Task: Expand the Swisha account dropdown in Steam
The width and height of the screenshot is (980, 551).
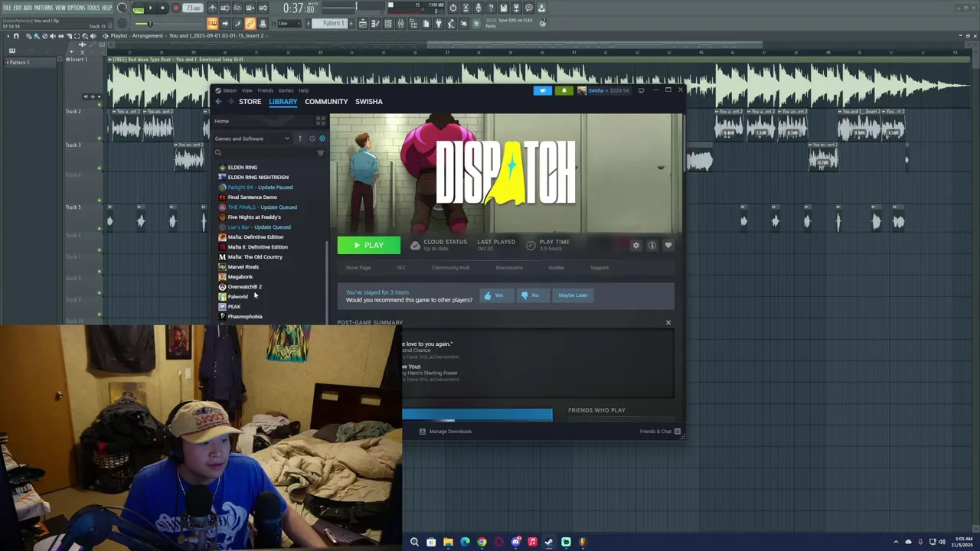Action: coord(603,90)
